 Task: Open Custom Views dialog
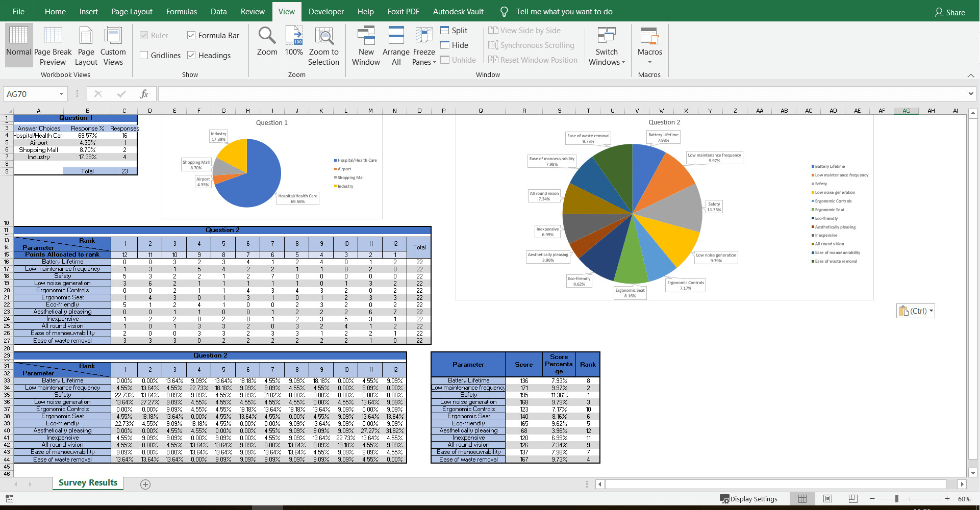pos(113,45)
